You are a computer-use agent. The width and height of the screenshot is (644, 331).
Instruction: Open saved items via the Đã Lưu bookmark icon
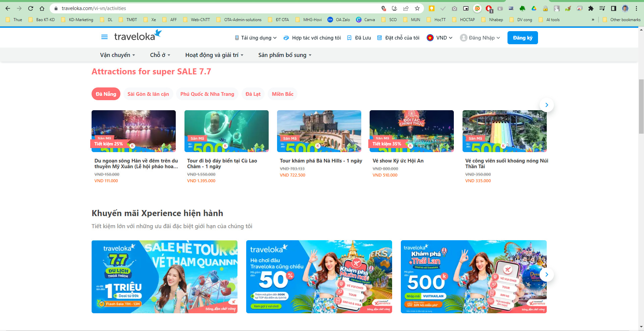[349, 38]
